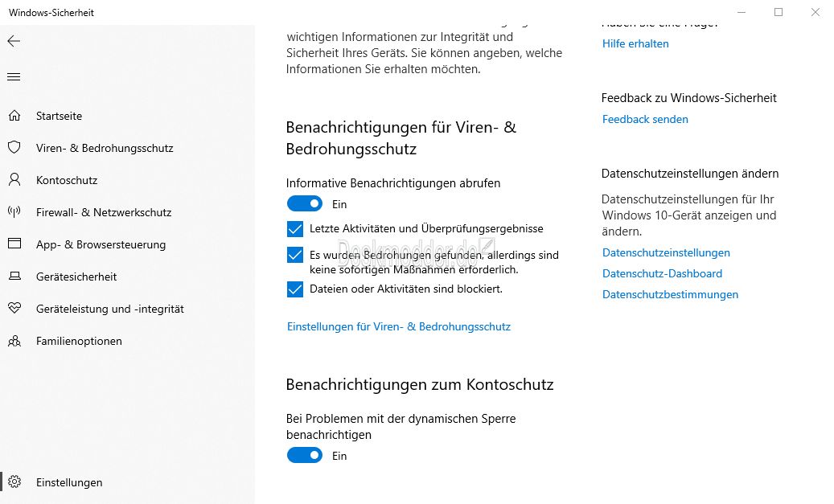Click the person icon for Kontoschutz
Image resolution: width=834 pixels, height=504 pixels.
coord(14,180)
